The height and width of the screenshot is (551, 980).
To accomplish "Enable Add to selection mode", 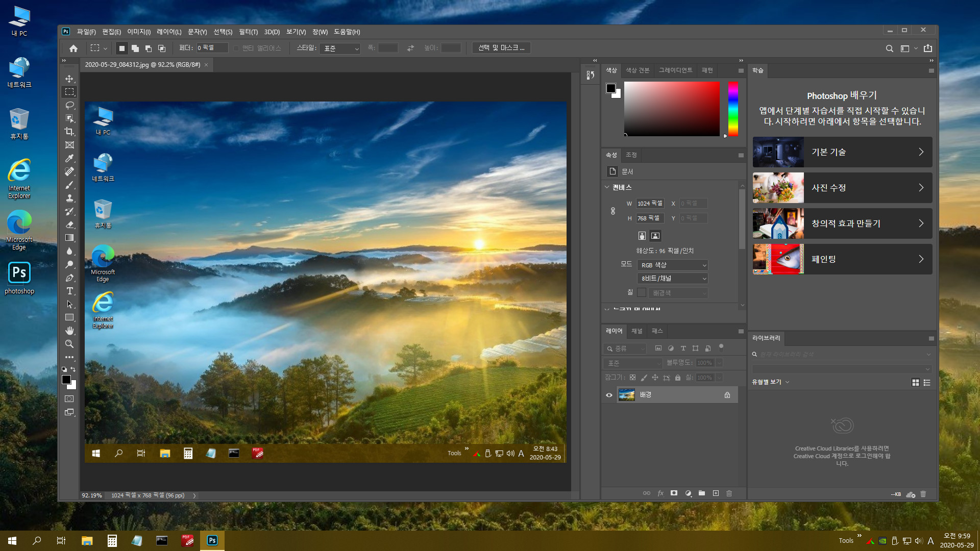I will coord(135,48).
